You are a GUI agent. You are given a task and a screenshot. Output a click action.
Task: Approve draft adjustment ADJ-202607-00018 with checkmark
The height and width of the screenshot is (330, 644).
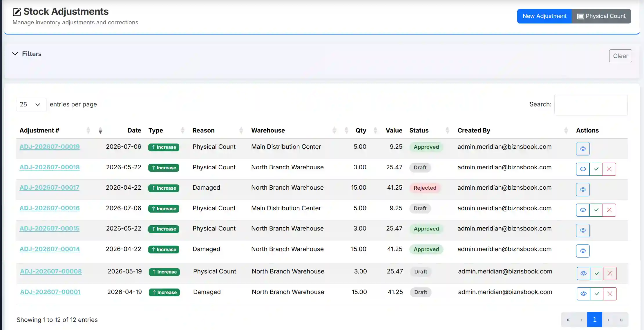(596, 169)
